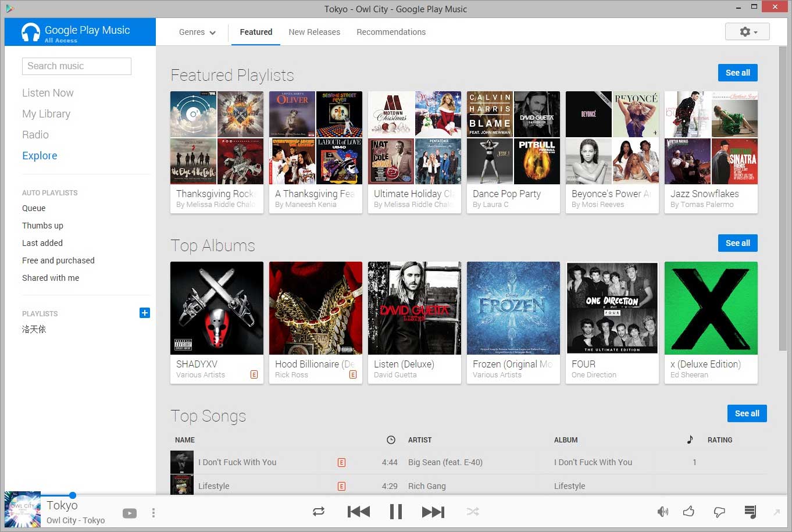792x532 pixels.
Task: Open the SHADYXV album
Action: (x=217, y=323)
